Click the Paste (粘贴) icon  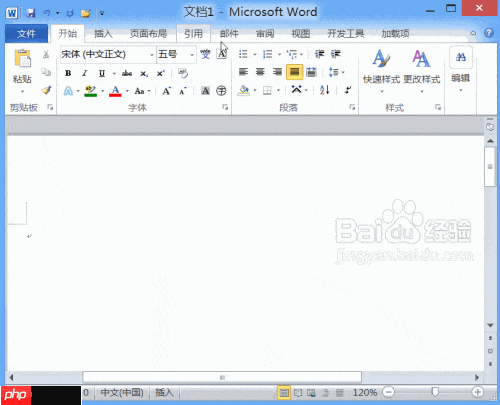point(22,58)
